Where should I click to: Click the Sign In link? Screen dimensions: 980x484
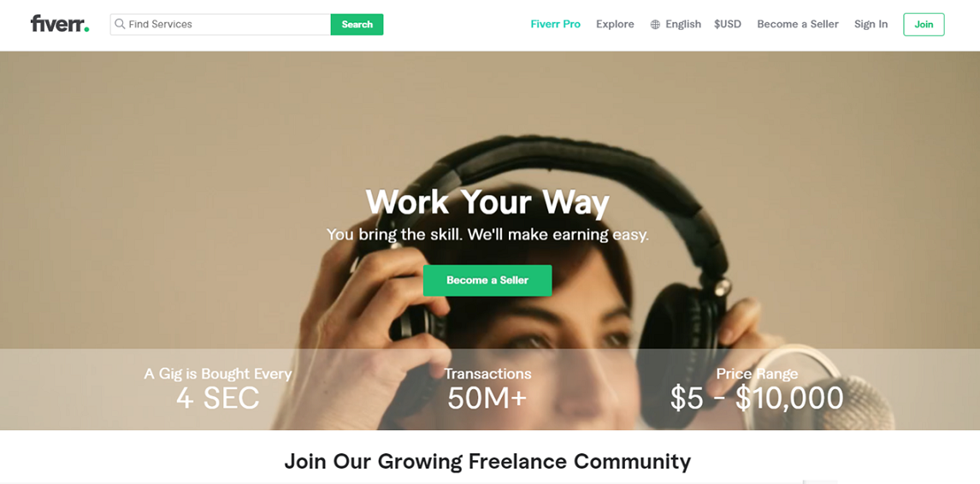[x=871, y=25]
